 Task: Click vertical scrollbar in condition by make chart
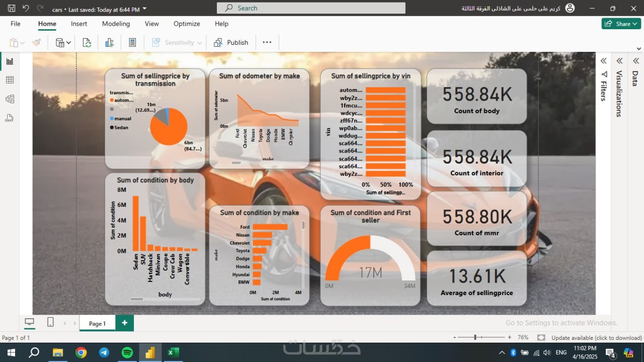click(303, 226)
